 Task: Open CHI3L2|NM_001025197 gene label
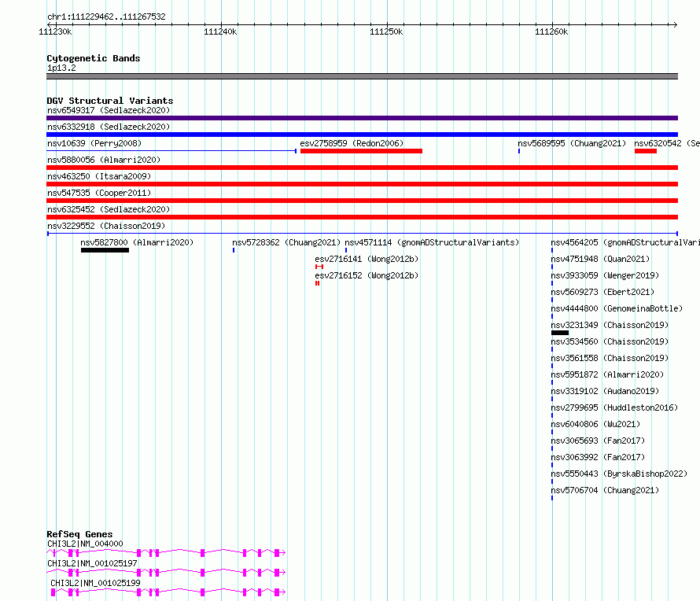coord(92,563)
